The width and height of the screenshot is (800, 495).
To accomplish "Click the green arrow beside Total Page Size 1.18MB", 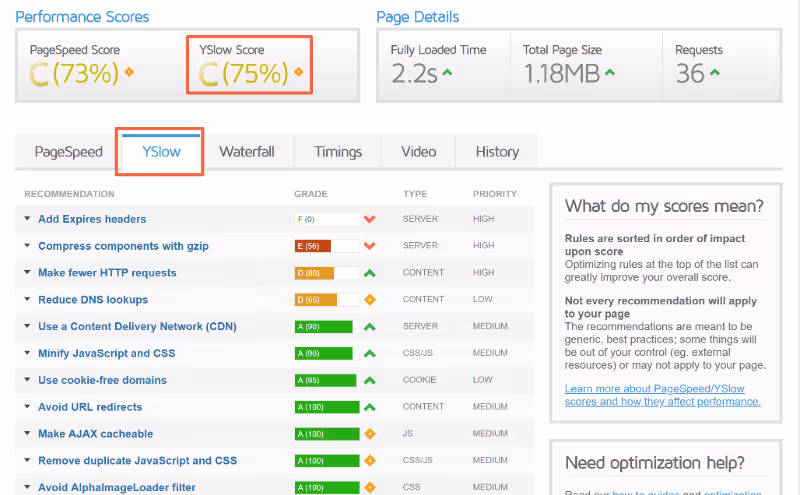I will [x=610, y=72].
